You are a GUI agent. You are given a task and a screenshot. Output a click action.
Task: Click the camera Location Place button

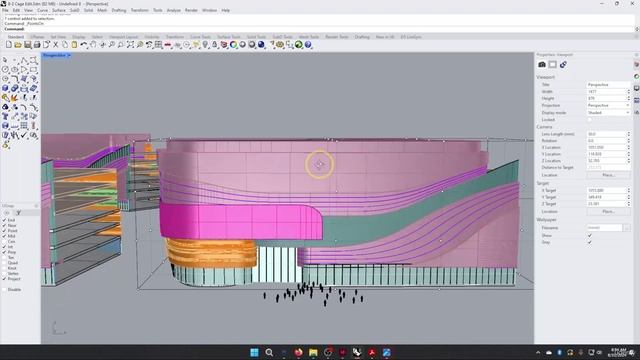[608, 175]
